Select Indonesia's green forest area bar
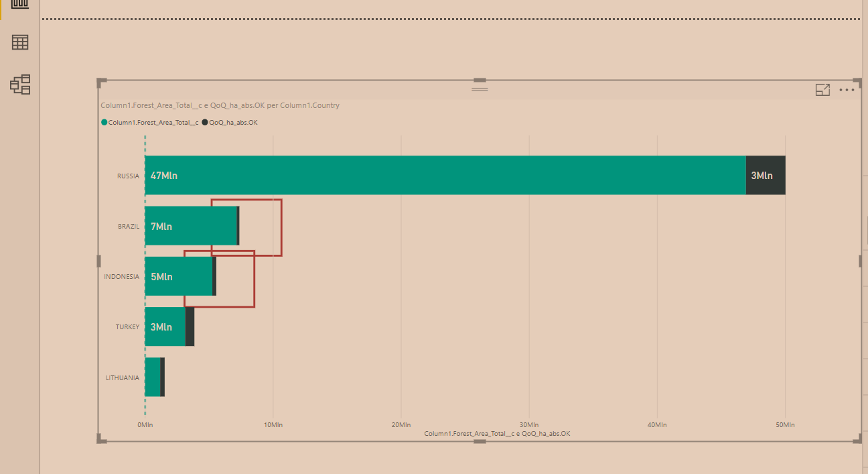The image size is (868, 474). (179, 276)
